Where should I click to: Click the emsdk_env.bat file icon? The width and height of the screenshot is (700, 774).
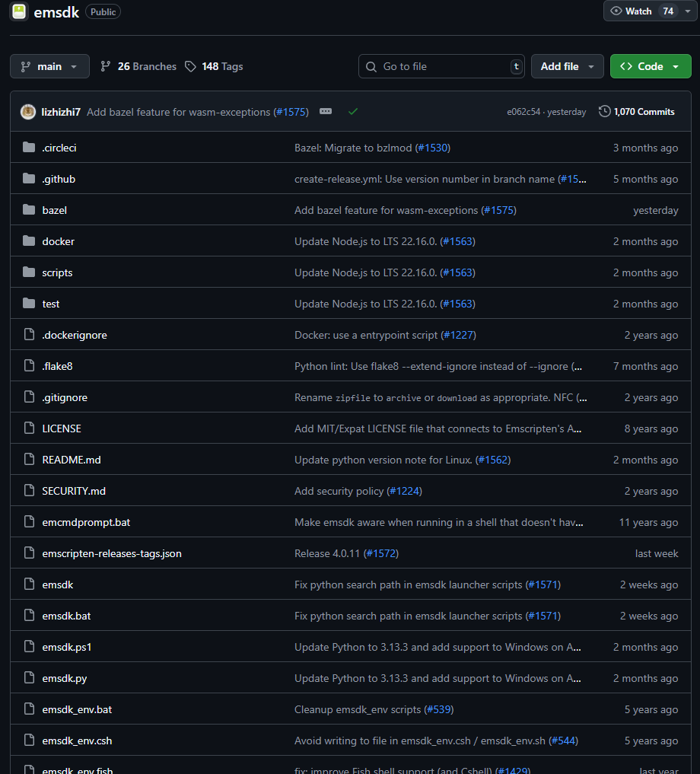29,709
